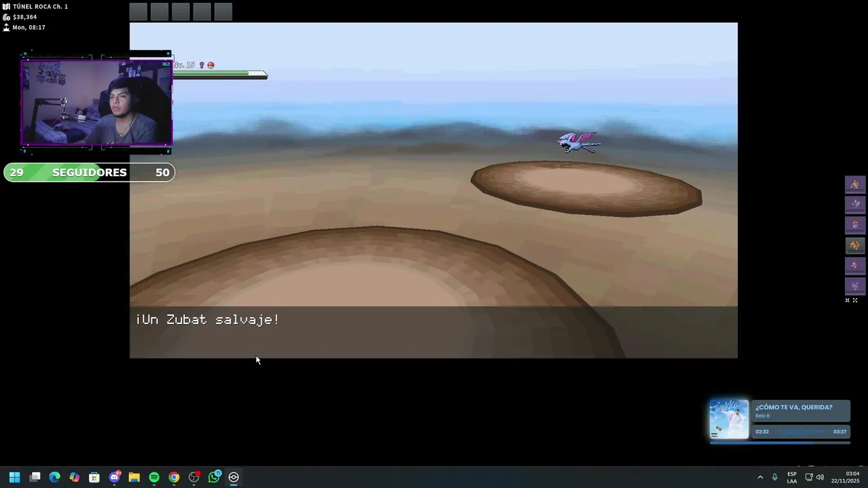Viewport: 868px width, 488px height.
Task: Click the fourth empty hotbar slot
Action: click(202, 12)
